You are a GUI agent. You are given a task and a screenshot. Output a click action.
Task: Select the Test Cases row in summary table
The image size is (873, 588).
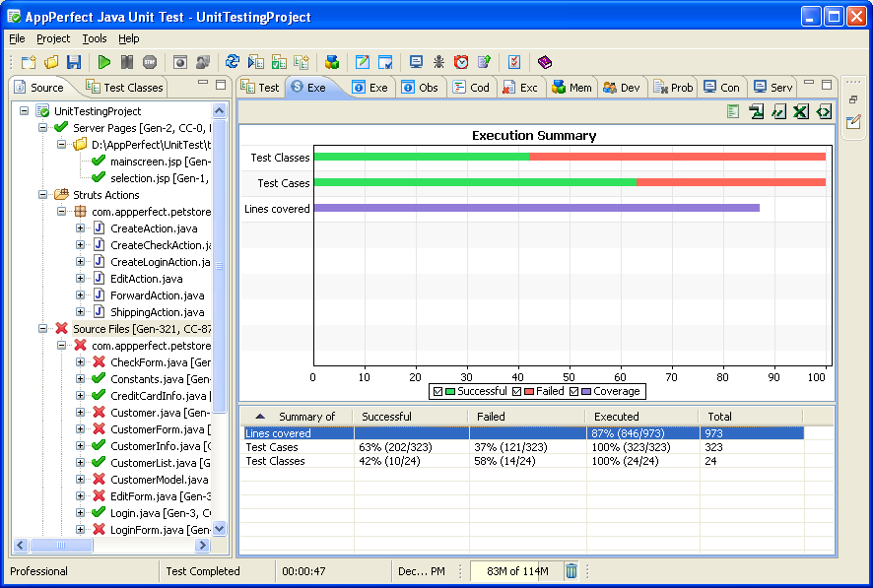[x=523, y=447]
